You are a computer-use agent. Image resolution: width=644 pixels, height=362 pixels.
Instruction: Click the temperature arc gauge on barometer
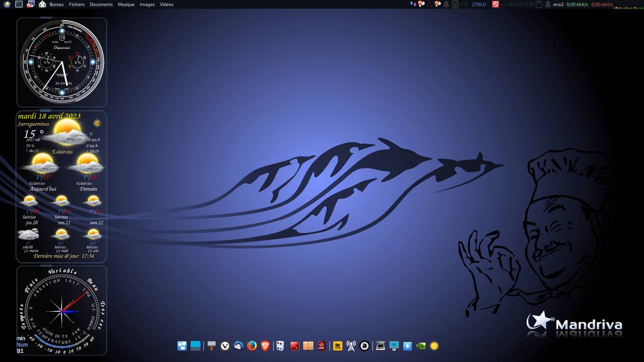[61, 342]
